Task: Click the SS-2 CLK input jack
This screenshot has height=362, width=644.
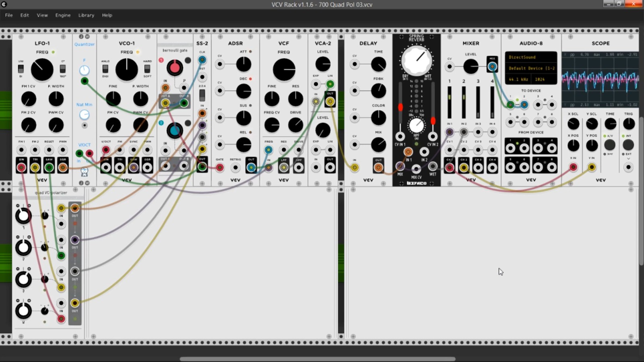Action: pyautogui.click(x=202, y=60)
